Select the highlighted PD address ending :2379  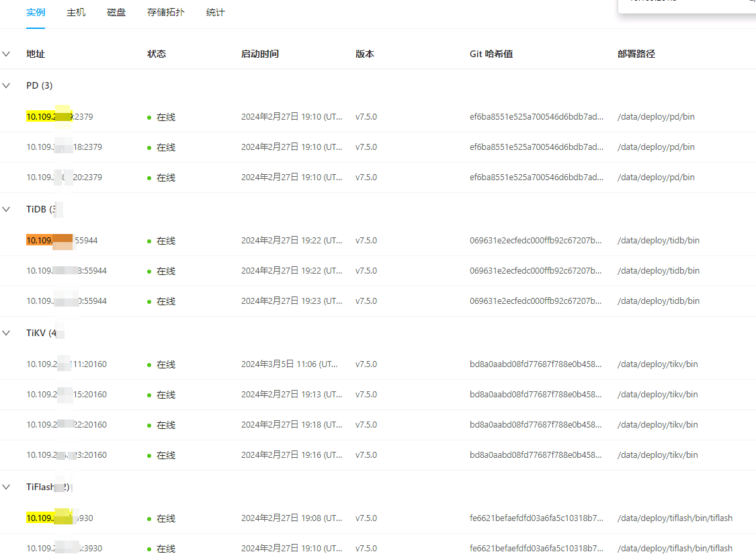(x=60, y=117)
